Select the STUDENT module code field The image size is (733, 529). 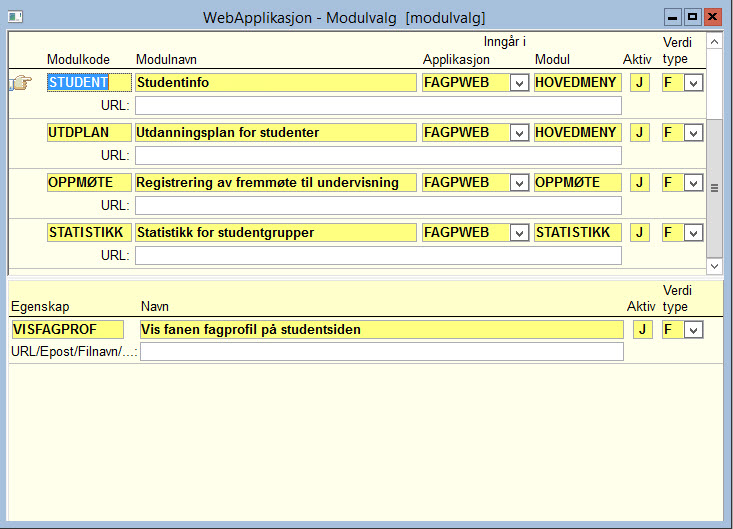coord(89,83)
